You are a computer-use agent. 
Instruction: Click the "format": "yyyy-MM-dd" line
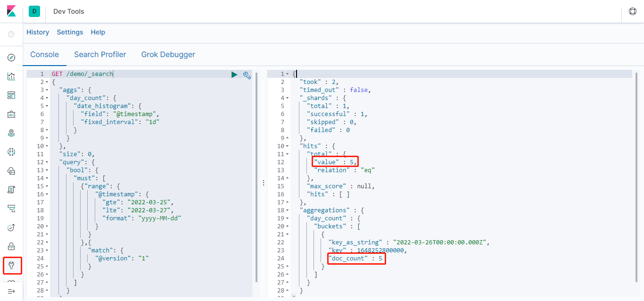click(142, 218)
